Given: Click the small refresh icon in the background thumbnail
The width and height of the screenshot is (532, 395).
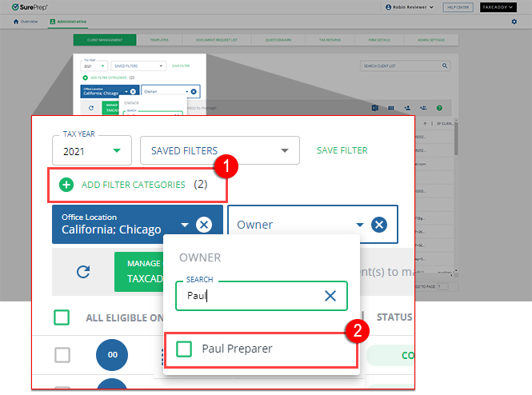Looking at the screenshot, I should [x=91, y=108].
